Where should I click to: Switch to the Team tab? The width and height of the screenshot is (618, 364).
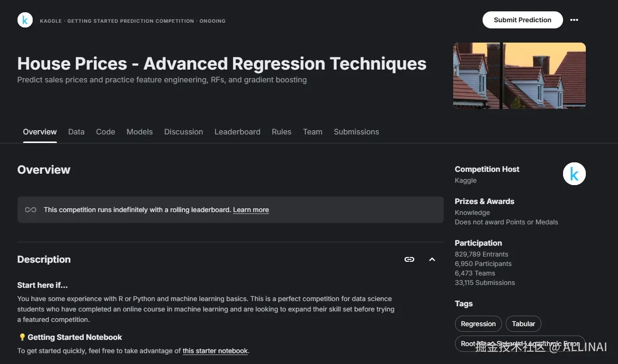point(313,132)
